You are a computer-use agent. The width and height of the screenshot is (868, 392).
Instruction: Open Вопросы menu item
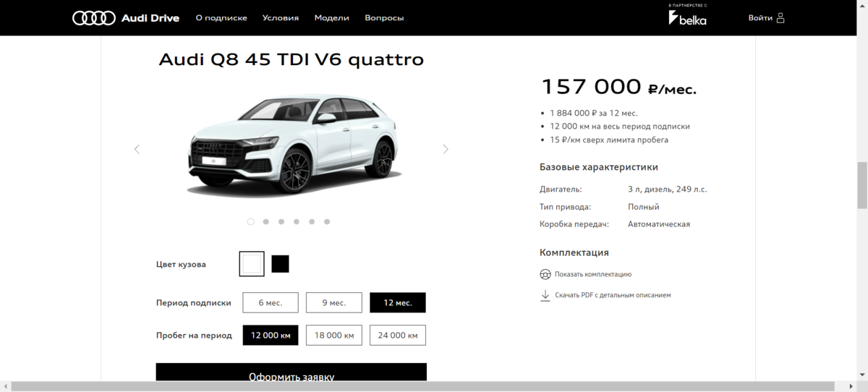coord(385,18)
